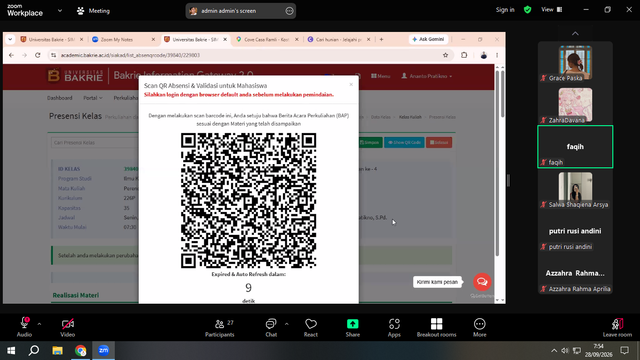Open the Dashboard menu item
The image size is (640, 360).
point(60,98)
